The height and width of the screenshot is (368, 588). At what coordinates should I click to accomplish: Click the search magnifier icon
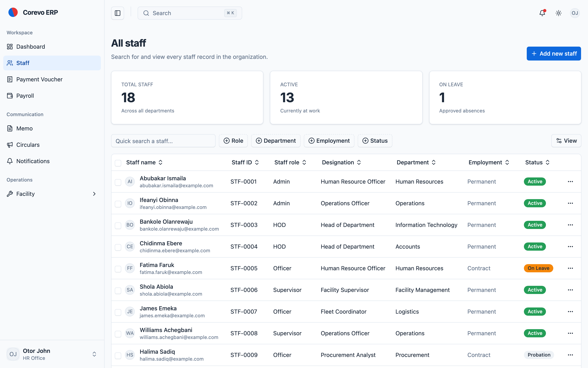coord(146,13)
